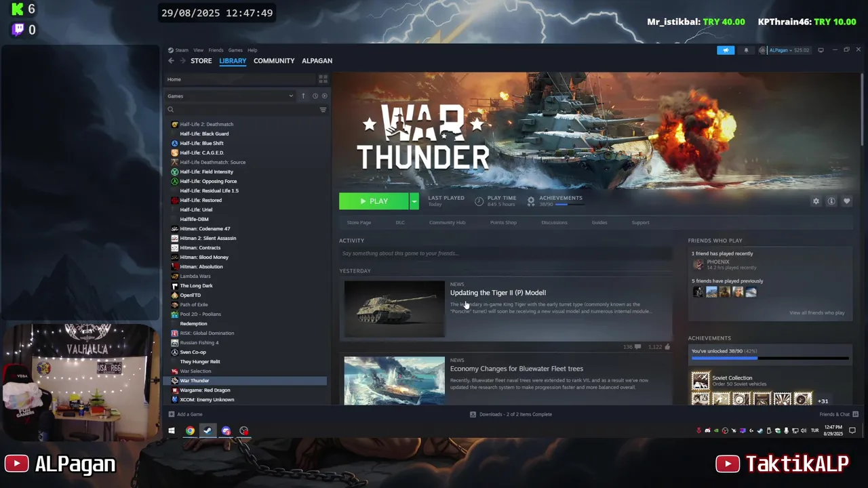Open War Thunder Support tab

click(x=640, y=222)
